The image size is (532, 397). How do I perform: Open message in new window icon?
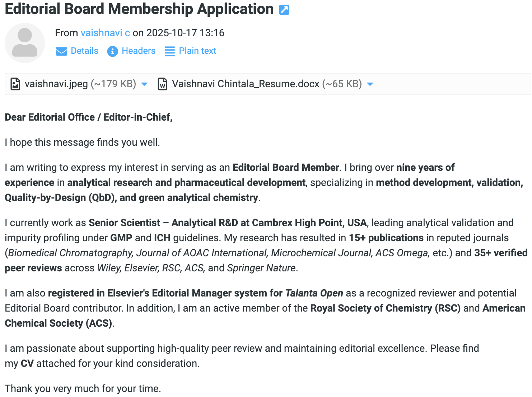coord(284,10)
